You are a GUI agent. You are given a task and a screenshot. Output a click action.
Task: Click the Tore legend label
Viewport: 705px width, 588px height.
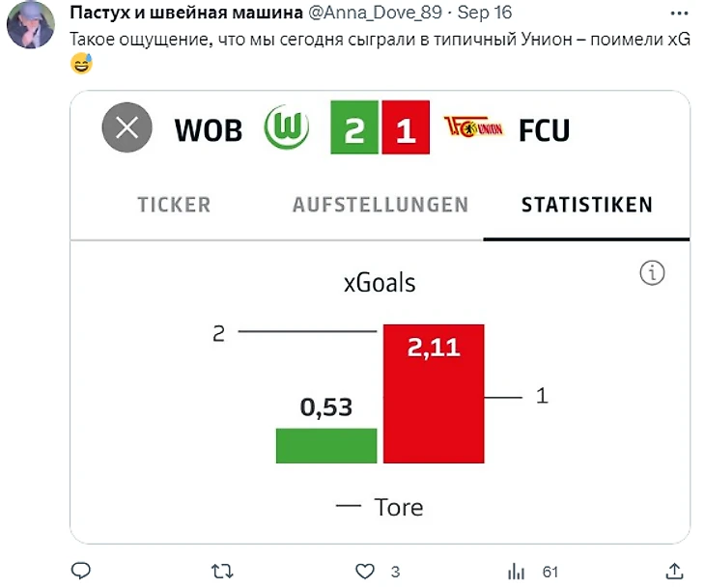(399, 507)
